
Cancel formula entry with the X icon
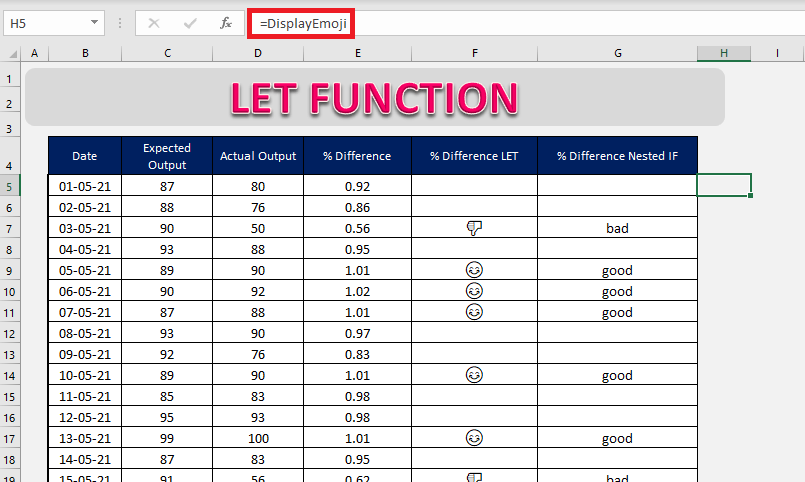click(154, 23)
